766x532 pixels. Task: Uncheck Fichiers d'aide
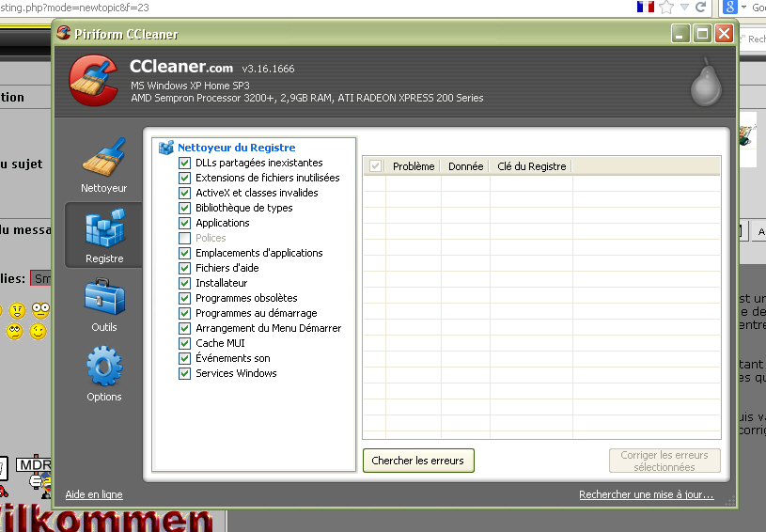184,268
